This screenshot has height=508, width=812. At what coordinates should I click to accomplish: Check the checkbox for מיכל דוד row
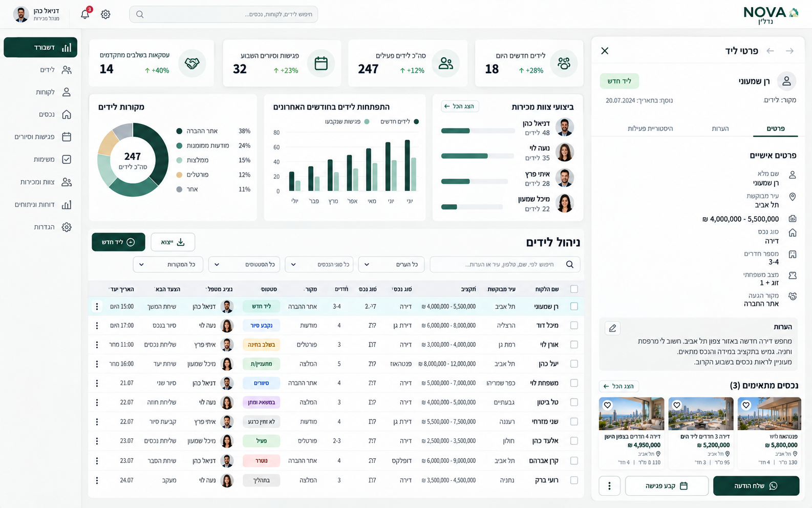coord(574,325)
